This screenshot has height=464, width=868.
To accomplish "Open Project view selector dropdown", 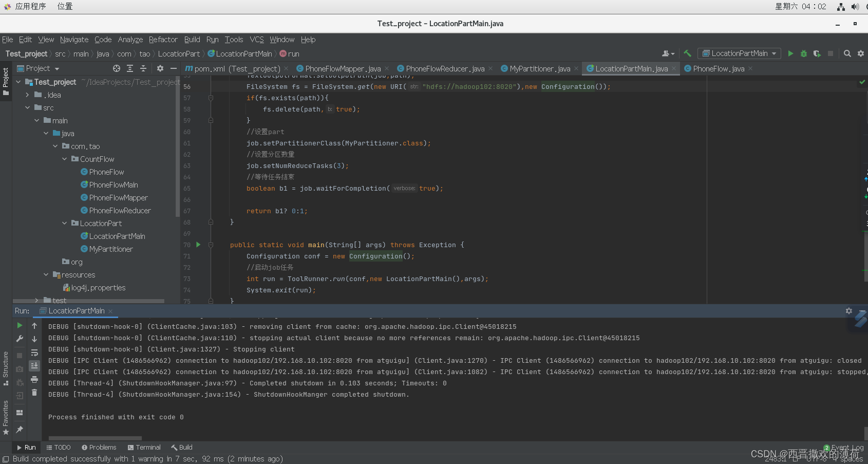I will [x=39, y=68].
